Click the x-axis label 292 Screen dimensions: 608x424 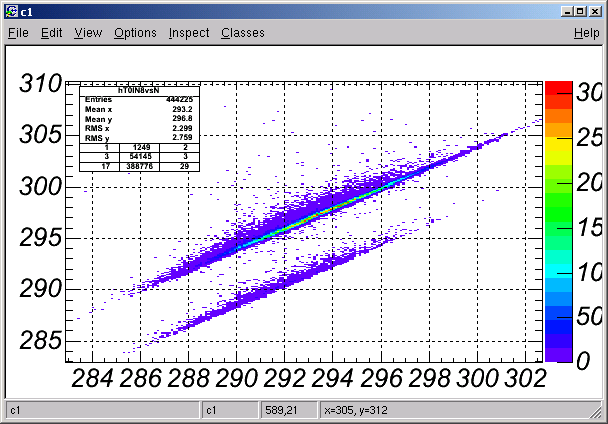coord(285,378)
